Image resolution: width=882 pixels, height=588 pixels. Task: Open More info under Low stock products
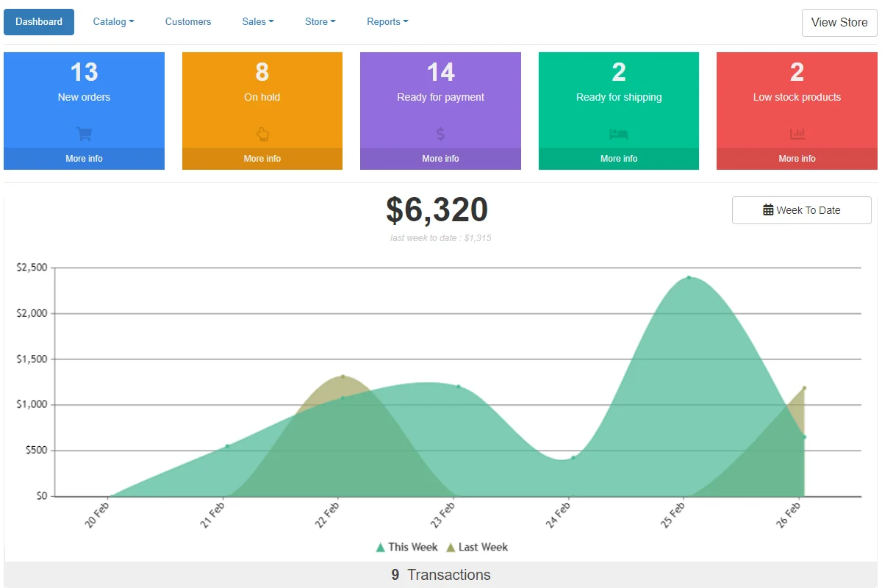pyautogui.click(x=797, y=159)
